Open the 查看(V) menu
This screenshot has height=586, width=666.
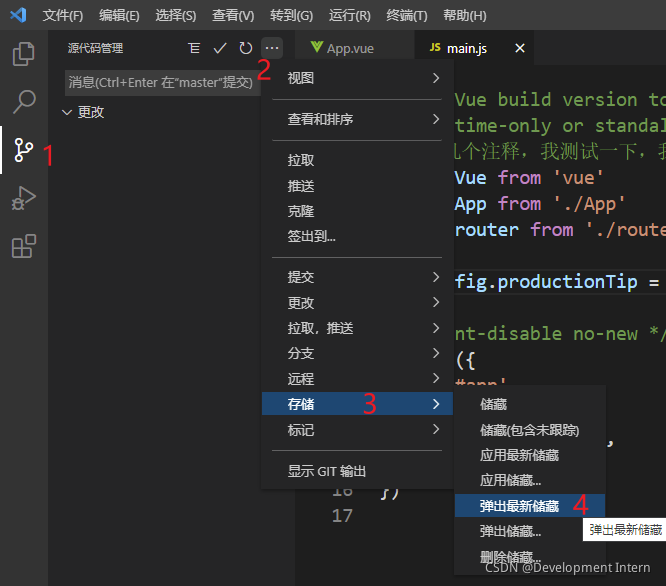233,16
